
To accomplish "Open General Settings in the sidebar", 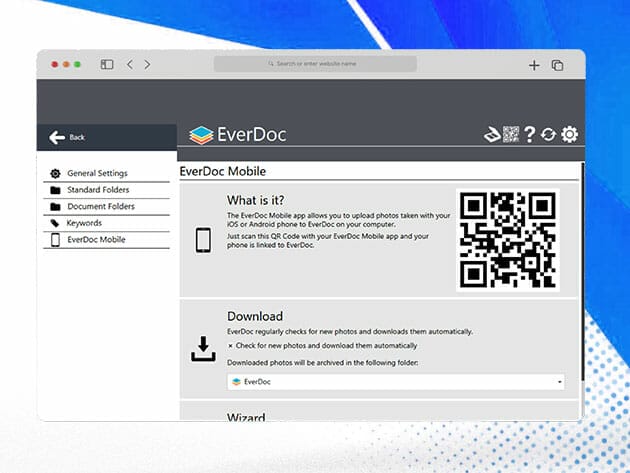I will click(x=97, y=174).
